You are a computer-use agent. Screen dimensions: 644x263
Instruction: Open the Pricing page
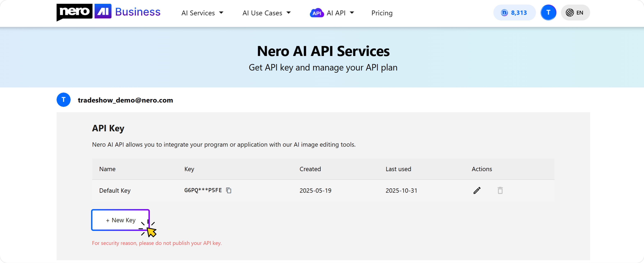[382, 13]
